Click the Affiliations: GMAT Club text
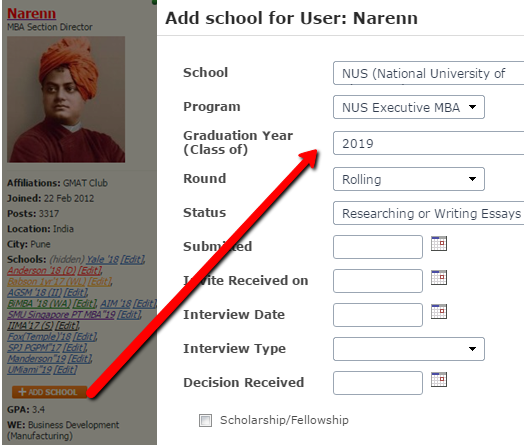The image size is (524, 445). point(57,183)
